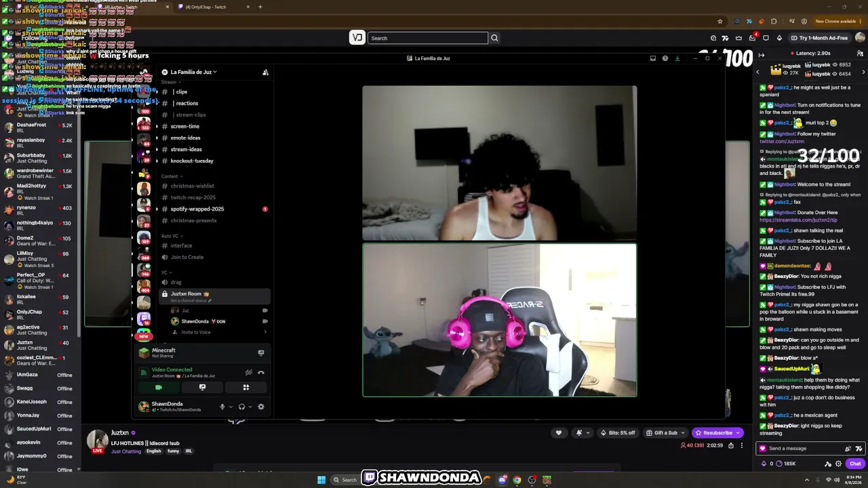The height and width of the screenshot is (488, 868).
Task: Open Discord user settings gear
Action: pos(261,407)
